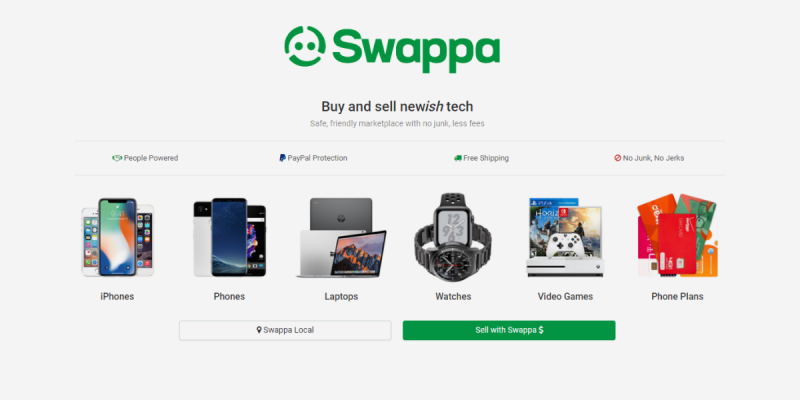Visit the Phone Plans label link
Viewport: 800px width, 400px height.
click(678, 296)
